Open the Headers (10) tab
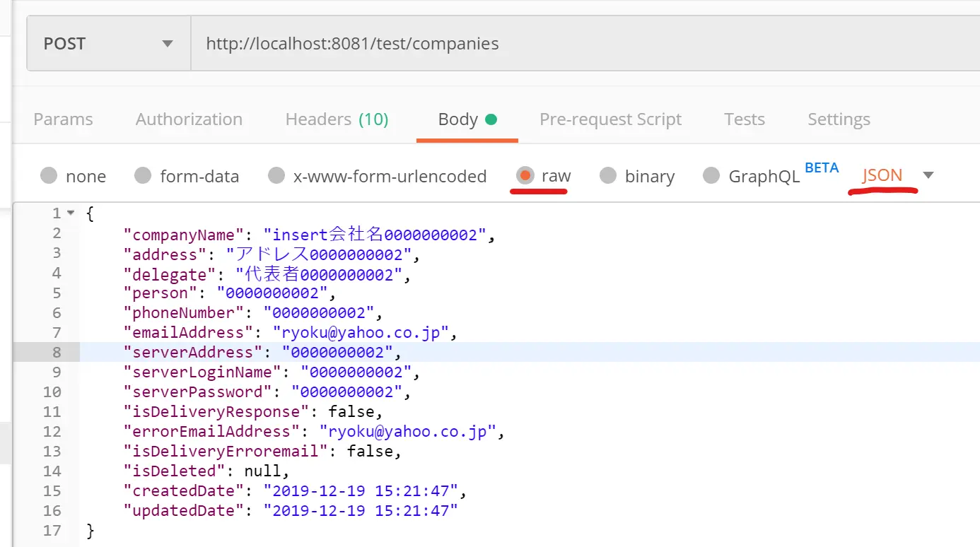Screen dimensions: 980x547 click(337, 119)
